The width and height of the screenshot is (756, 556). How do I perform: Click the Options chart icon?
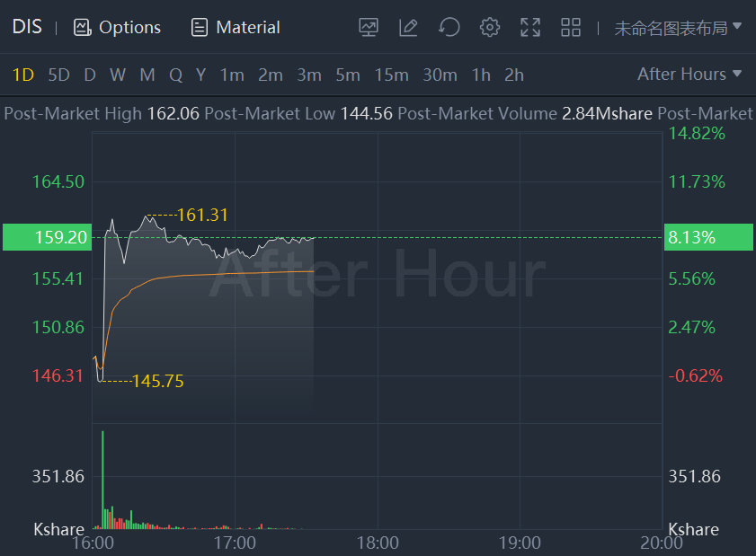[x=83, y=28]
